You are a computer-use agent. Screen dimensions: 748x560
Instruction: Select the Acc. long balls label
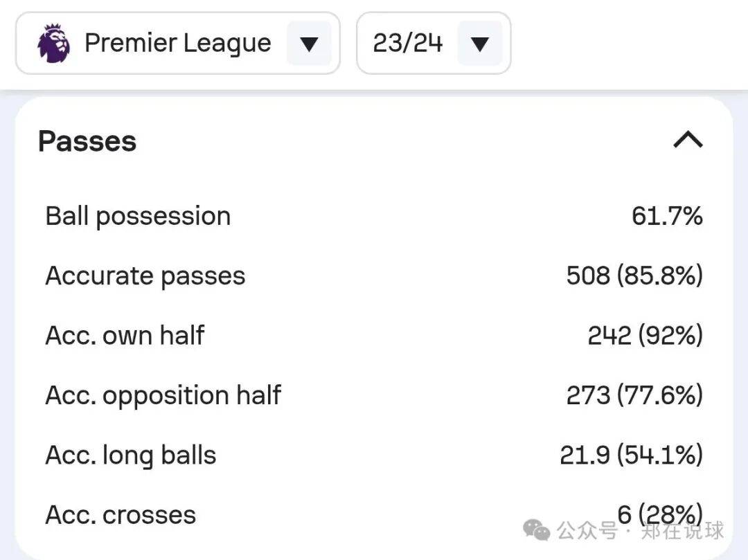(x=131, y=455)
